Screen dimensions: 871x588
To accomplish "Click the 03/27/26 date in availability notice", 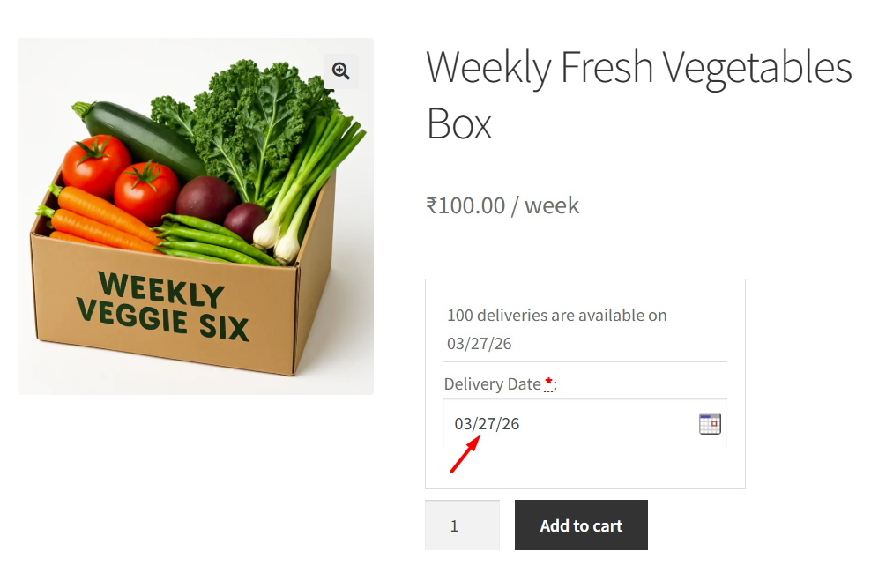I will click(x=479, y=344).
